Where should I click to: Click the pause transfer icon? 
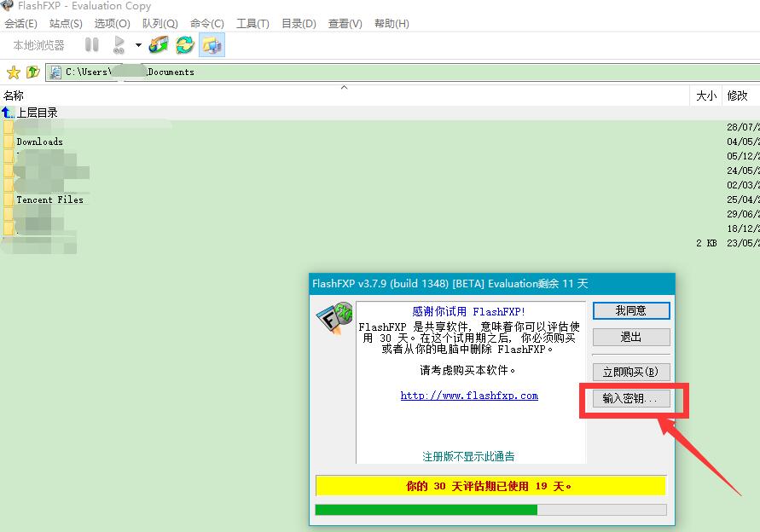click(91, 45)
